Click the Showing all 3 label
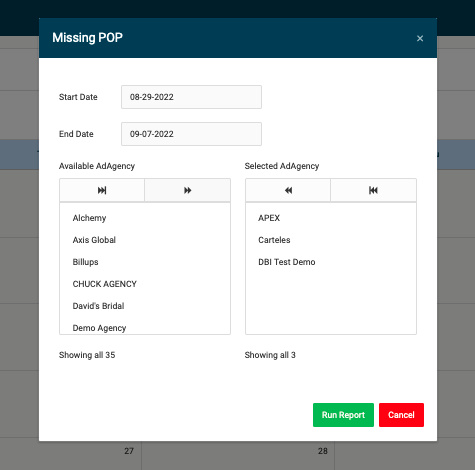 pos(270,355)
